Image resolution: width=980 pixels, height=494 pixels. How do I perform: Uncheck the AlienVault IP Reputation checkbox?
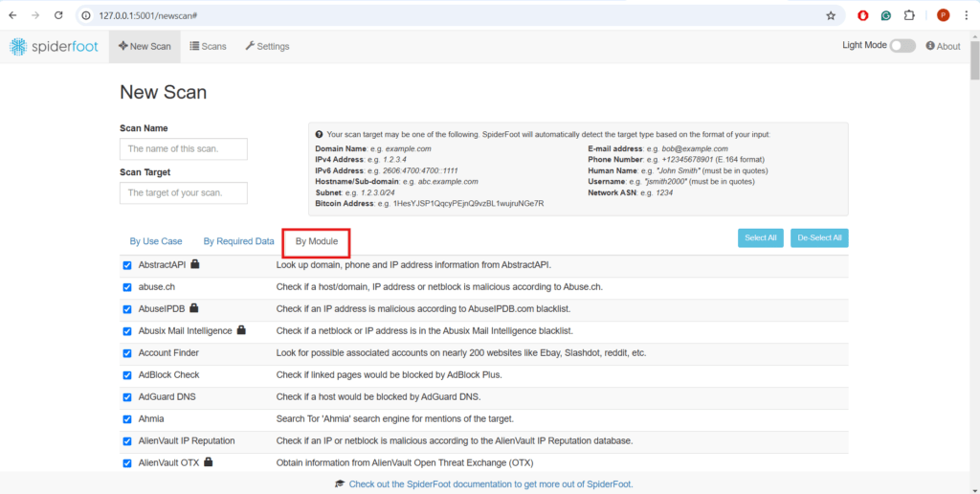click(127, 441)
